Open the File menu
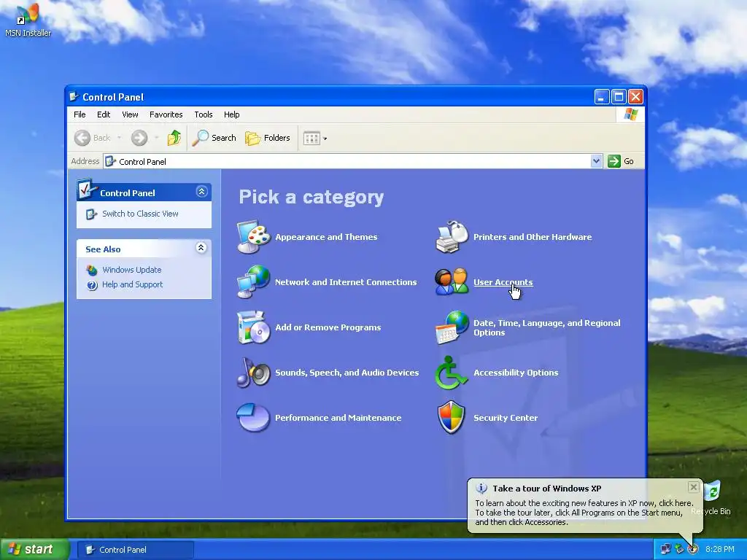747x560 pixels. point(80,114)
